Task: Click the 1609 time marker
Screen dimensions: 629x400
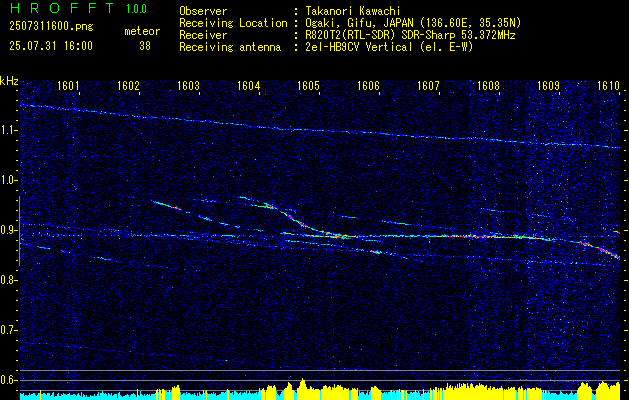Action: tap(548, 85)
